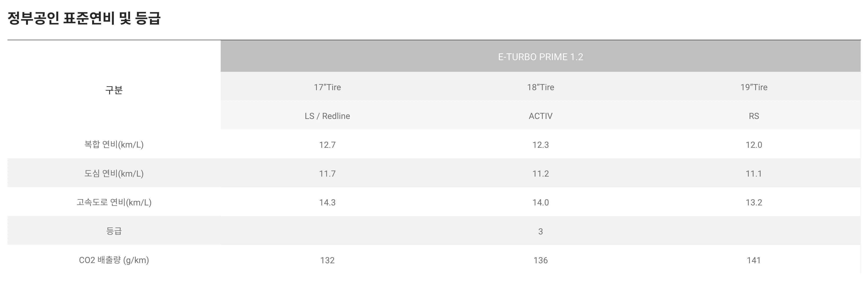The image size is (868, 283).
Task: Click the RS trim cell
Action: pyautogui.click(x=754, y=116)
